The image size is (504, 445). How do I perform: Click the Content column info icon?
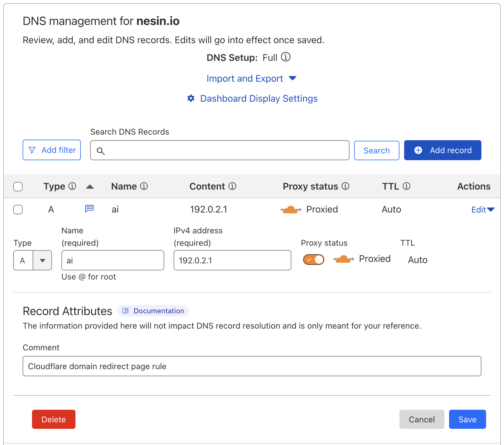point(232,186)
